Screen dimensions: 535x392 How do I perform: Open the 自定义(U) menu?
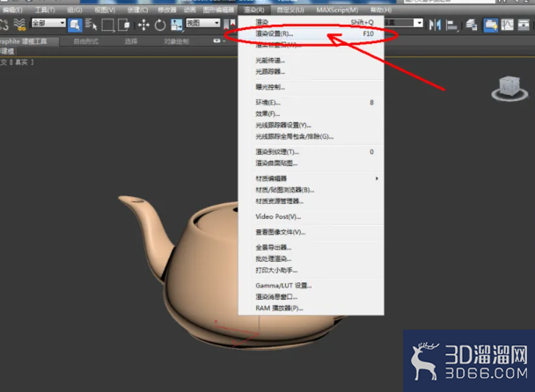click(x=290, y=10)
